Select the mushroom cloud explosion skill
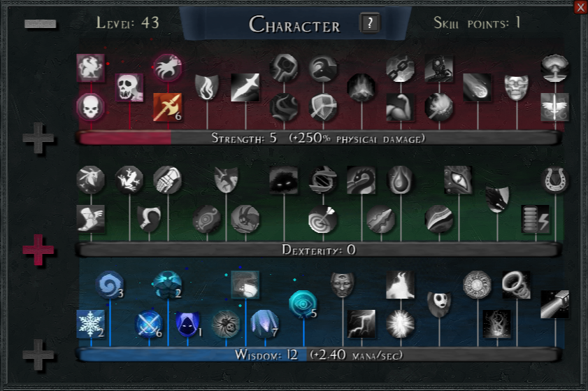Screen dimensions: 588x391 coord(555,68)
